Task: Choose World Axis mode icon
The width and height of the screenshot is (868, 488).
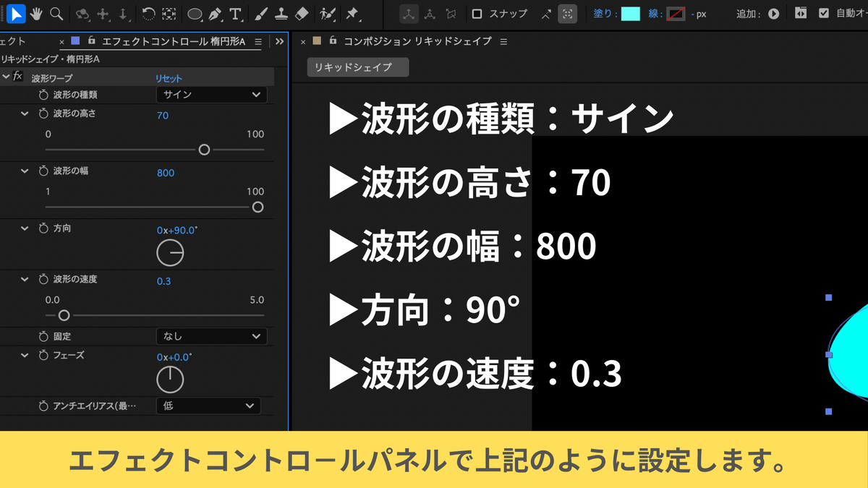Action: pos(430,14)
